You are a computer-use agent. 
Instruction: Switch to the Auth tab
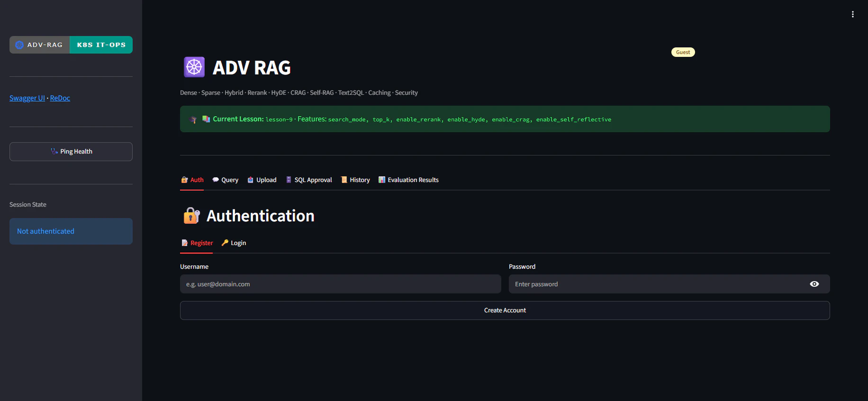click(192, 180)
